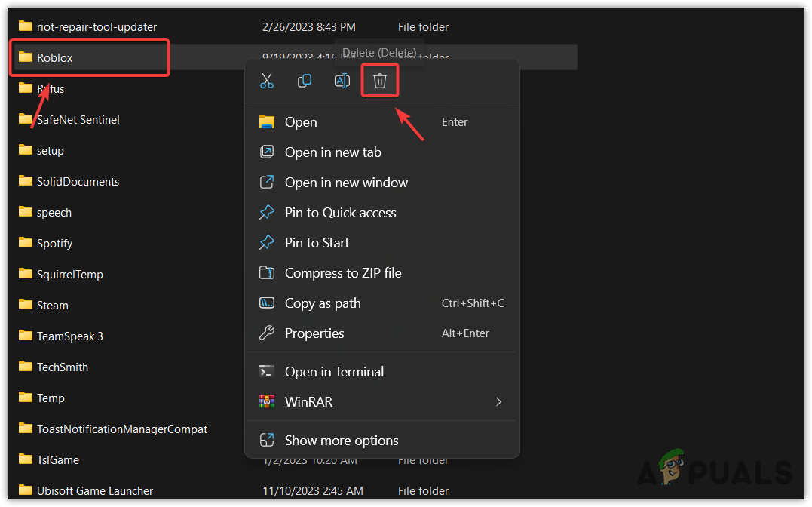Choose Pin to Quick access
The image size is (812, 507).
tap(340, 213)
